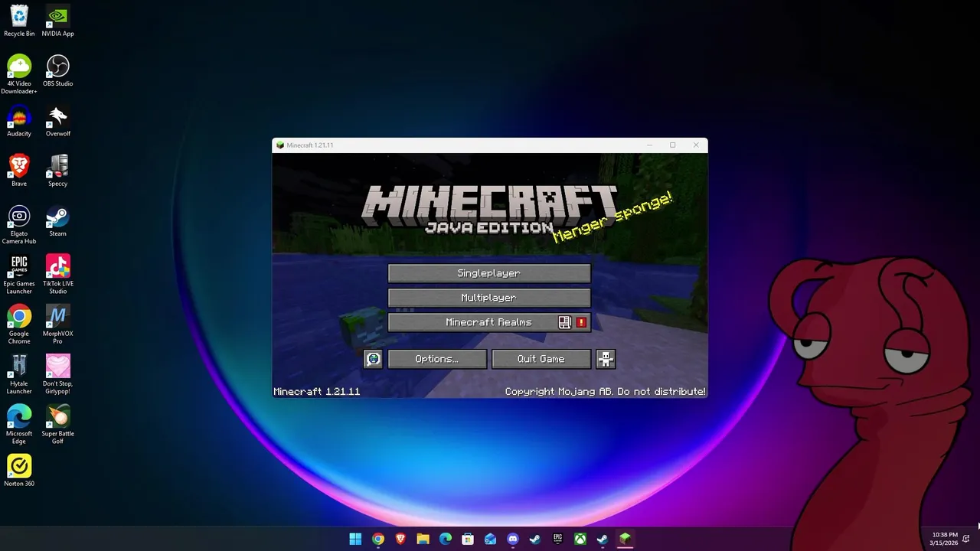Viewport: 980px width, 551px height.
Task: Select the Speccy desktop icon
Action: [x=58, y=170]
